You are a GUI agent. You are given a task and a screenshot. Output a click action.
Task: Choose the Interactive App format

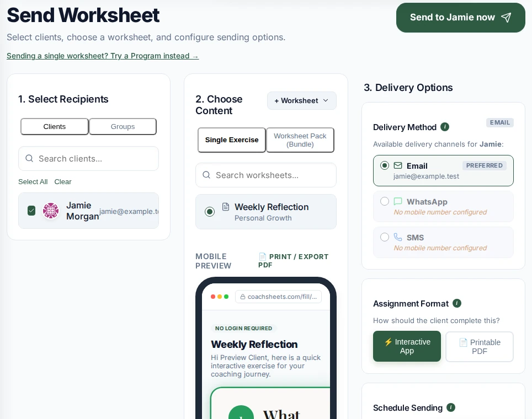pos(407,346)
